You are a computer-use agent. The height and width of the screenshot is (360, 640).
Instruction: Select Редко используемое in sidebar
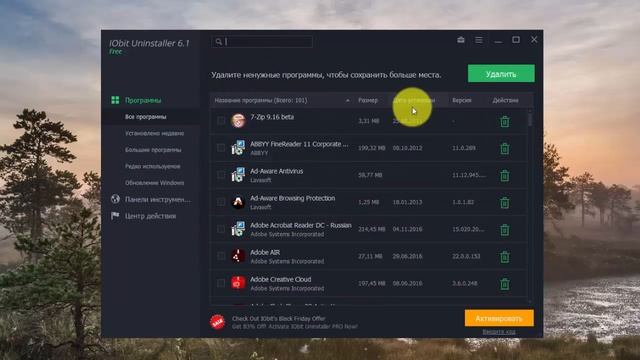click(153, 166)
